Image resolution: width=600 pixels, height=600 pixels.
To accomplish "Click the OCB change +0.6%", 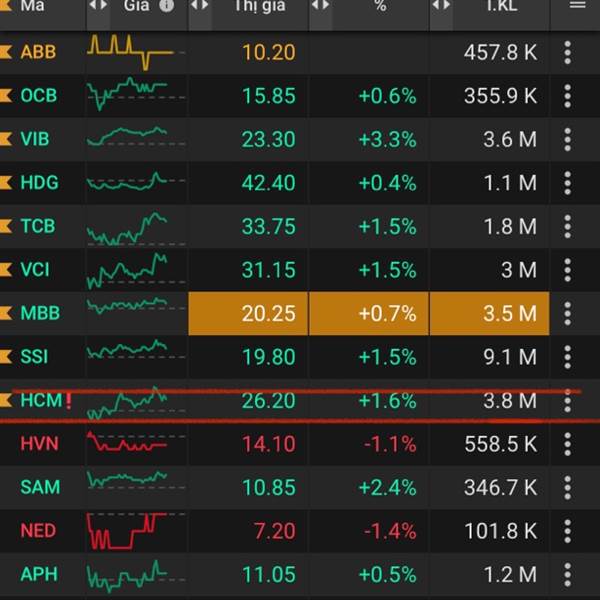I will [x=387, y=96].
